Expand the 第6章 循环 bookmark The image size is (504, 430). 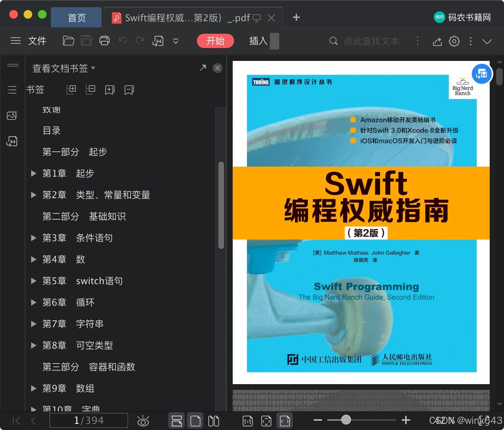click(x=34, y=302)
